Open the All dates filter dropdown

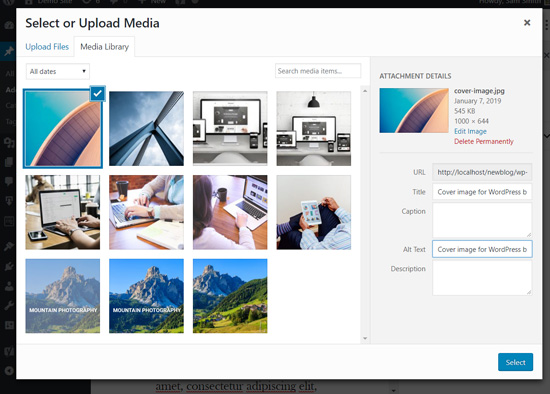(x=58, y=72)
